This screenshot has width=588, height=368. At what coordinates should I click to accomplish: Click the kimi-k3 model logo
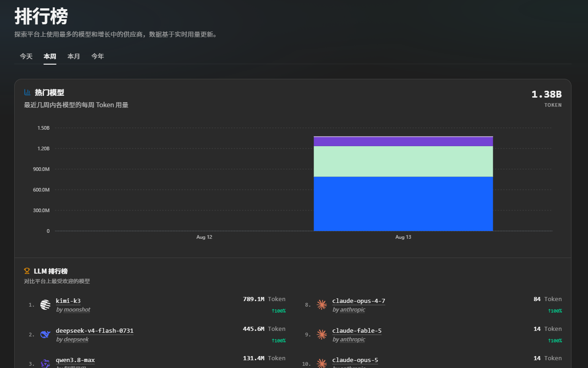tap(45, 305)
